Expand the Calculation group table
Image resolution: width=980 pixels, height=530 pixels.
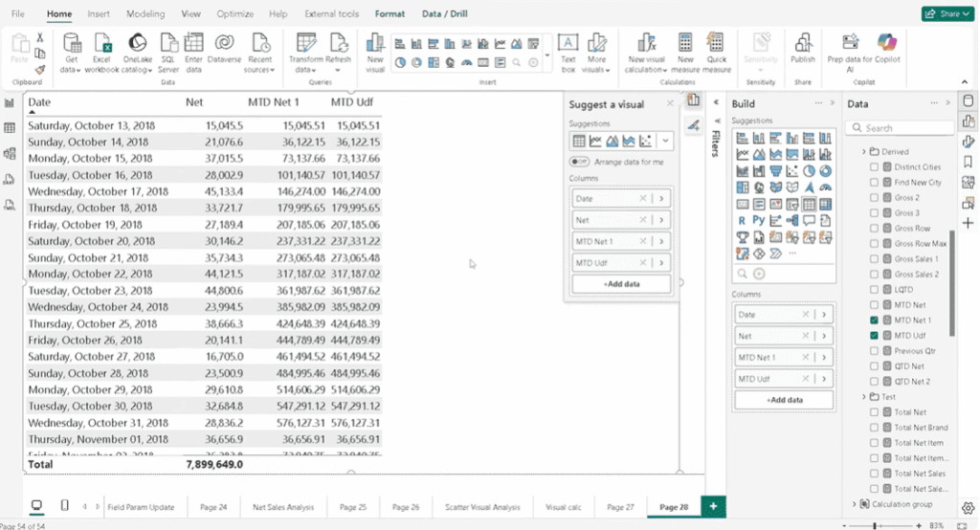(855, 504)
